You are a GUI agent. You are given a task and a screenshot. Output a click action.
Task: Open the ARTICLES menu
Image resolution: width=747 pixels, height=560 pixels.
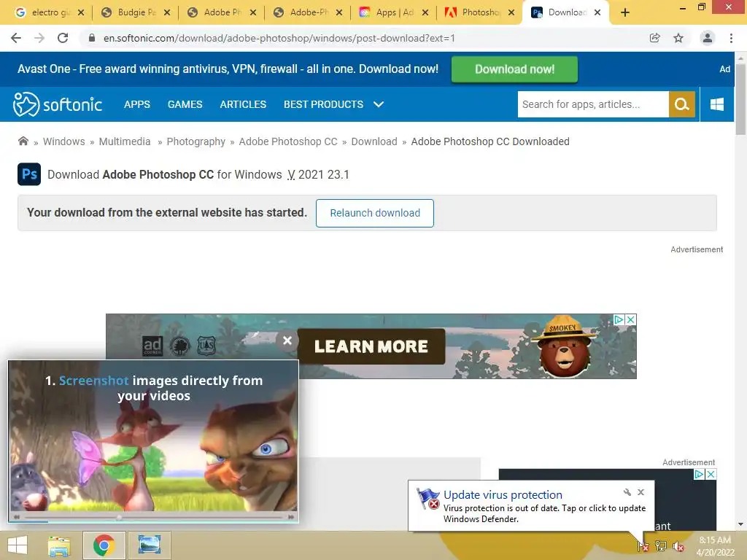tap(243, 104)
